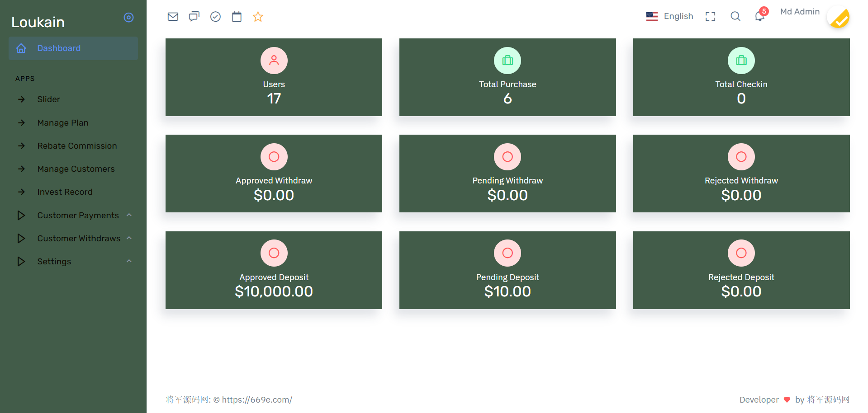This screenshot has height=413, width=868.
Task: Expand the Settings sidebar menu
Action: pos(73,261)
